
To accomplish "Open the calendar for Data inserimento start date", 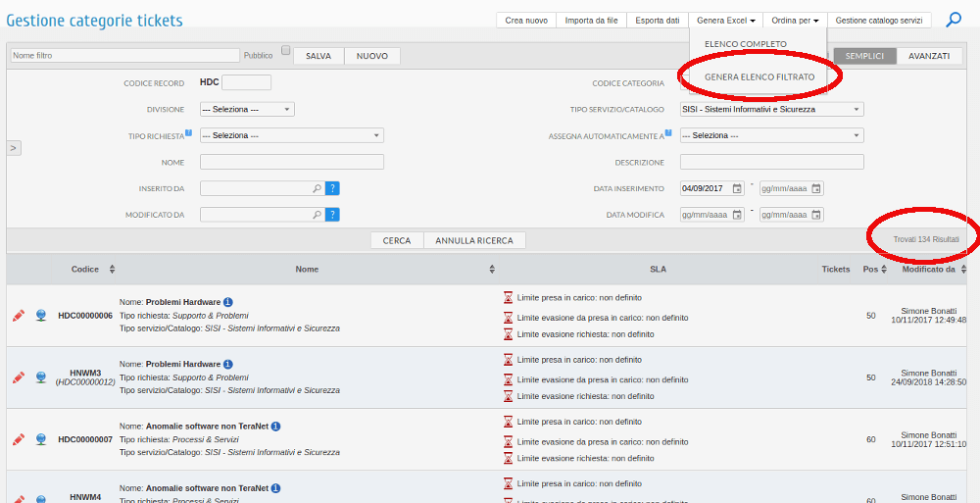I will pos(738,188).
